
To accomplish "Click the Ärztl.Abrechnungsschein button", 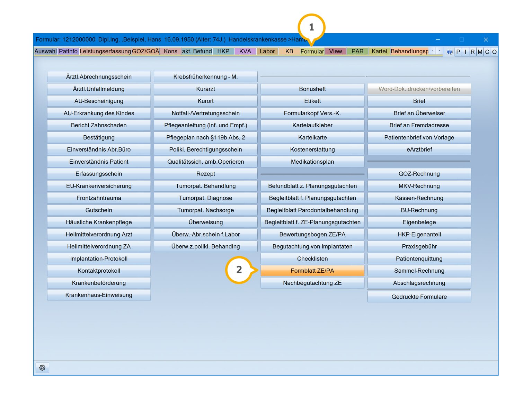I will (99, 77).
